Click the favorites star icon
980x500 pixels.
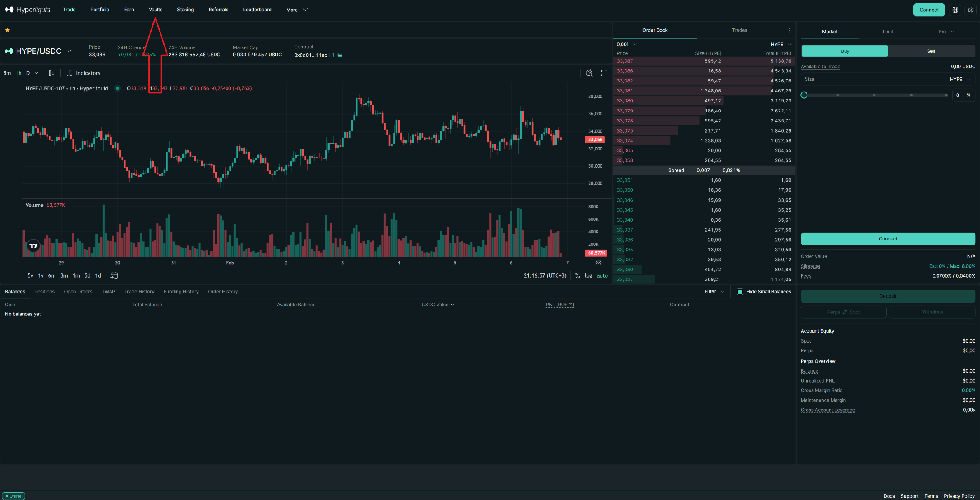[7, 30]
